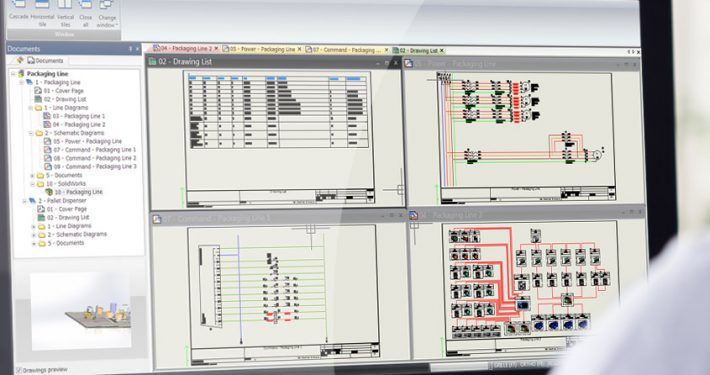Expand 1 - Line Diagrams under Pallet Dispenser
This screenshot has width=710, height=375.
(34, 226)
